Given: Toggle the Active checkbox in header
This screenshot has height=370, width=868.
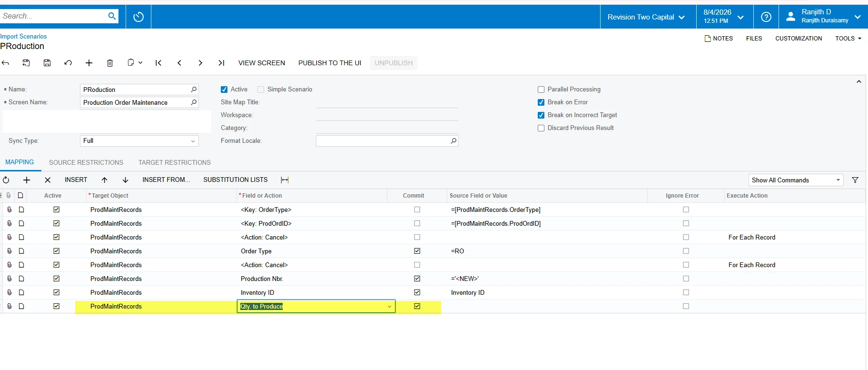Looking at the screenshot, I should [x=224, y=90].
